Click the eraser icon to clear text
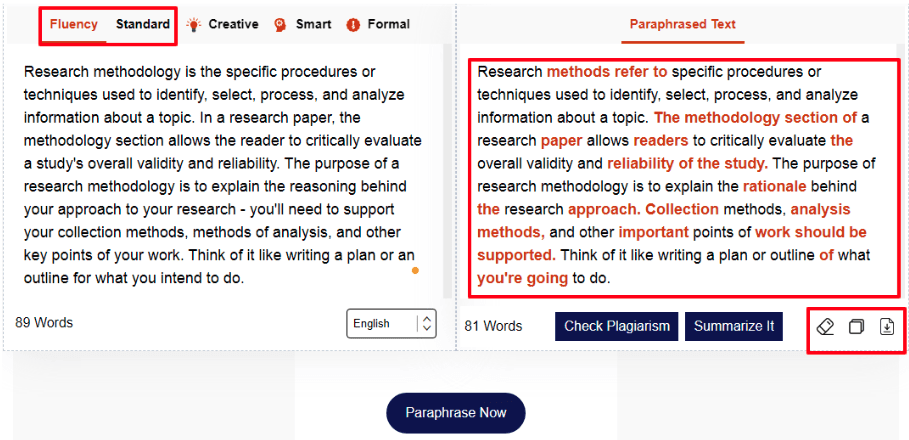 click(x=826, y=327)
